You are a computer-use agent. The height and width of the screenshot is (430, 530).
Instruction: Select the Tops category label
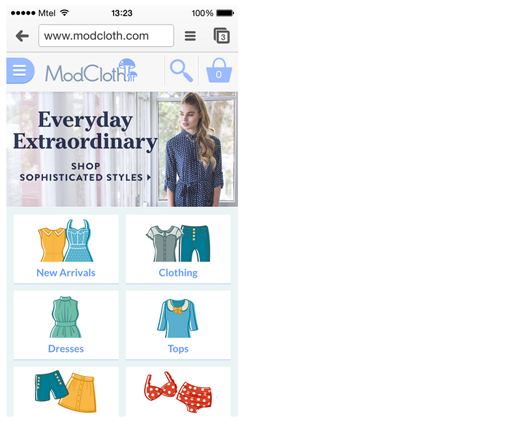click(178, 349)
